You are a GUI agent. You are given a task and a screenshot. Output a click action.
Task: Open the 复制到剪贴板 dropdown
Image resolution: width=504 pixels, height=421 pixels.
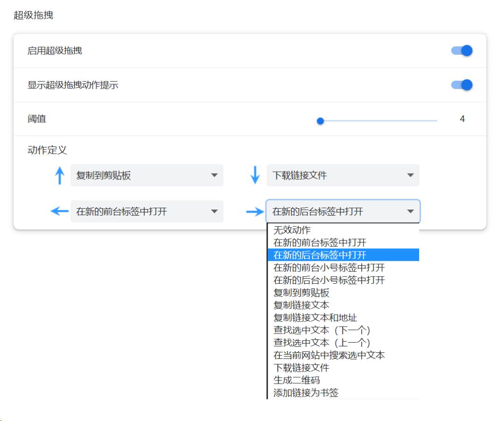point(147,175)
